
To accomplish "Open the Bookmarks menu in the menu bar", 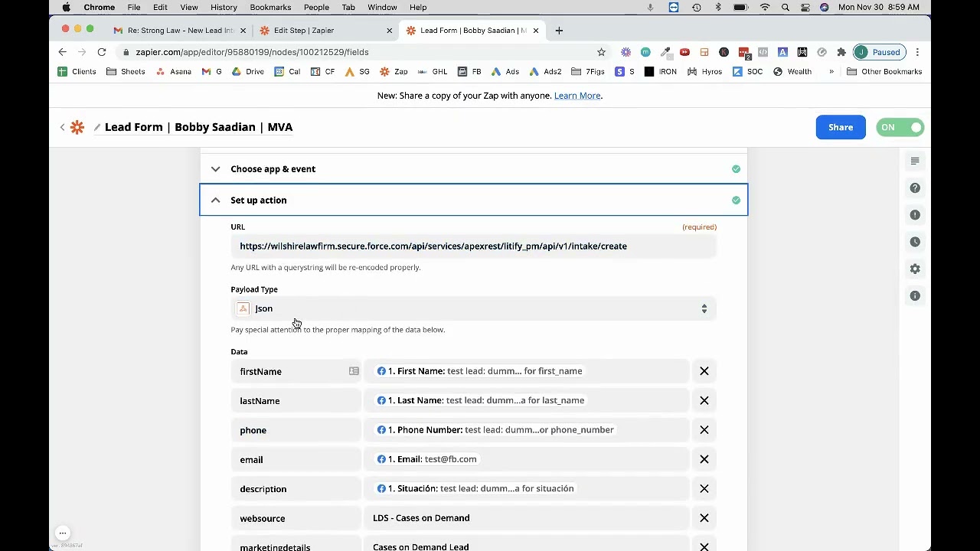I will pyautogui.click(x=270, y=8).
